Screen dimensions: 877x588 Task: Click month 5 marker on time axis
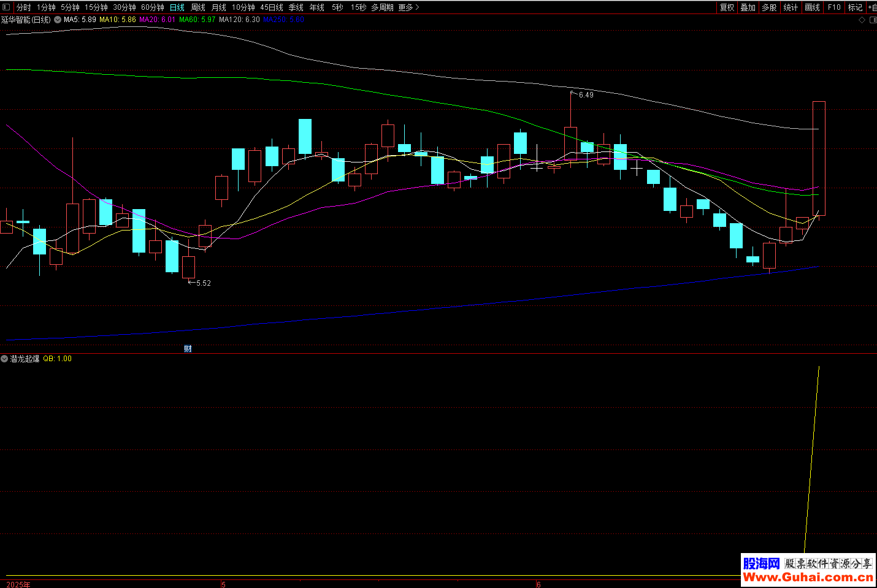point(223,584)
